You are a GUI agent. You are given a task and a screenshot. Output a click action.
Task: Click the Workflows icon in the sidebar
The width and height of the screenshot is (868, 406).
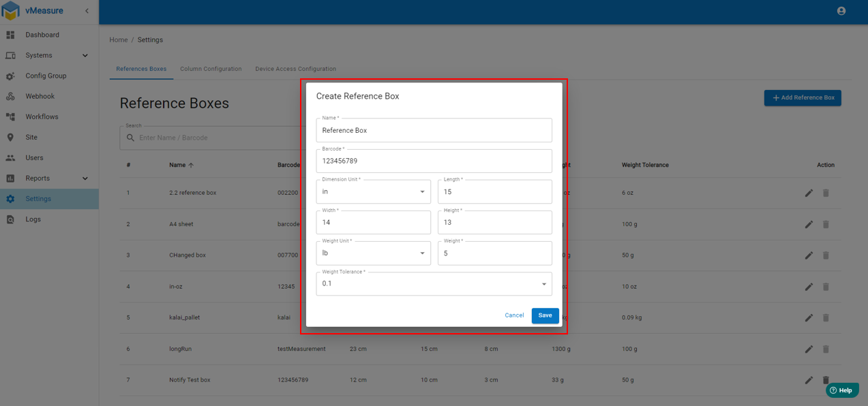[10, 116]
